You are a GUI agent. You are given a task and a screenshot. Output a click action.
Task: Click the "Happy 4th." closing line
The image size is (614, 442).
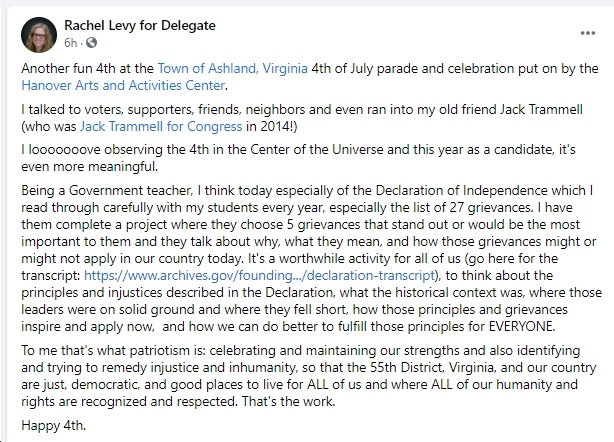click(x=54, y=425)
